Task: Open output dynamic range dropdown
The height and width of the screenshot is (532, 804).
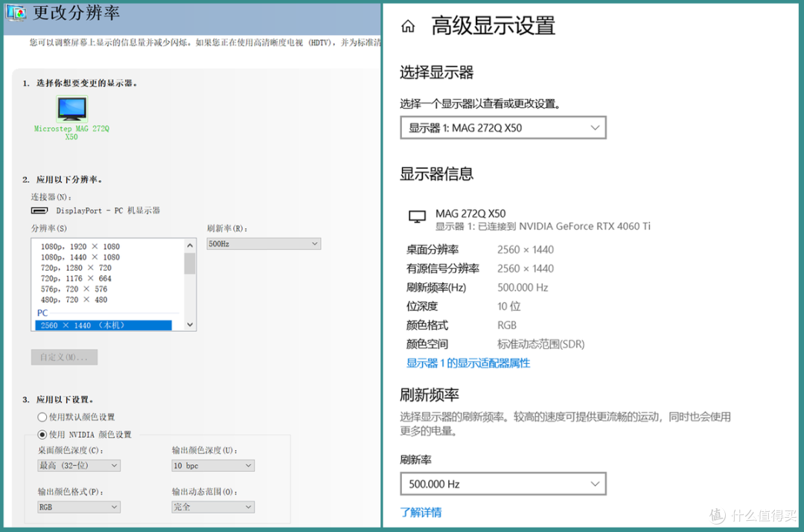Action: [x=213, y=507]
